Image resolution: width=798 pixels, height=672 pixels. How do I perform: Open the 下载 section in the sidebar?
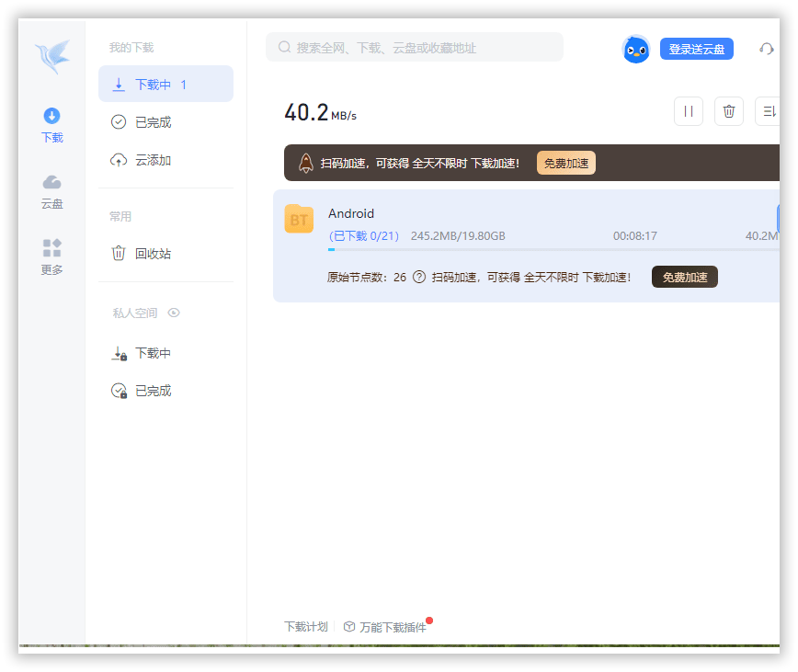click(51, 125)
